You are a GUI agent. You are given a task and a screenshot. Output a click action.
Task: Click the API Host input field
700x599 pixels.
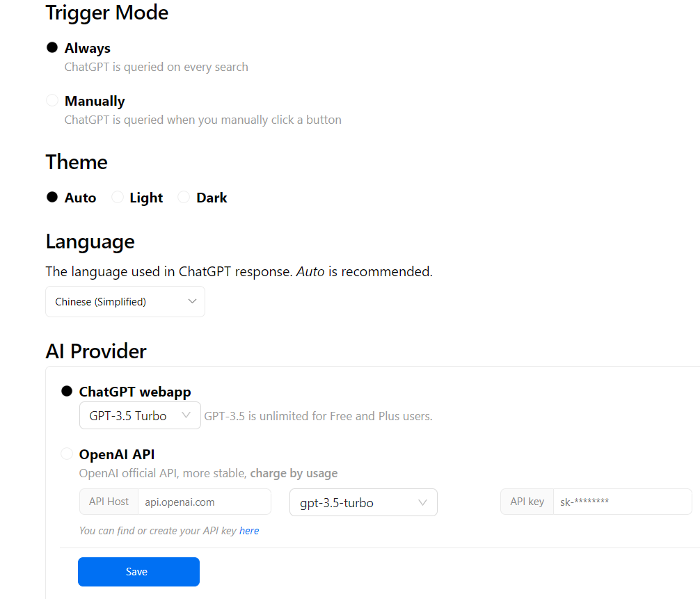[x=204, y=502]
